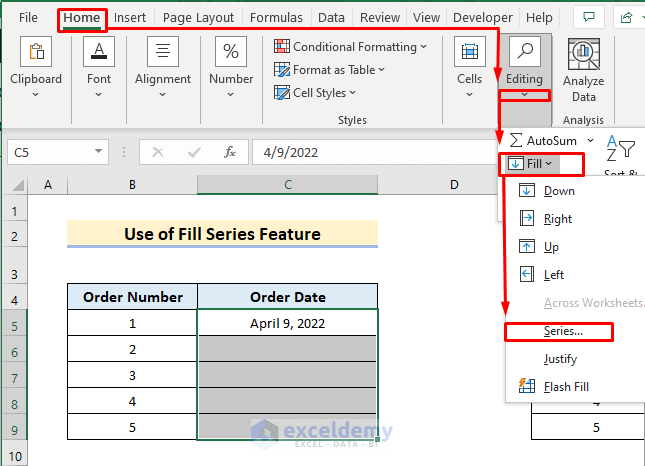Click the Order Number header cell
Image resolution: width=645 pixels, height=466 pixels.
point(132,297)
